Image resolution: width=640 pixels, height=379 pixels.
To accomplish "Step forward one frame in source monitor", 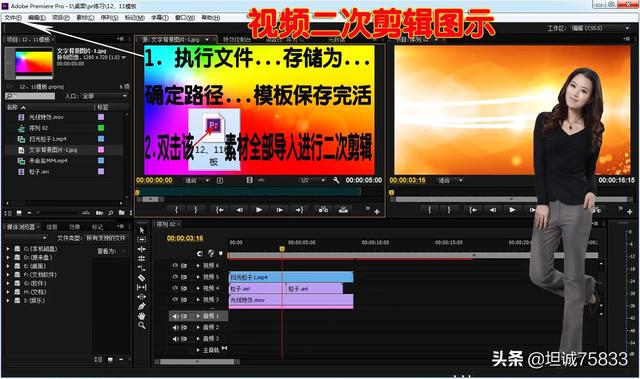I will pos(279,210).
